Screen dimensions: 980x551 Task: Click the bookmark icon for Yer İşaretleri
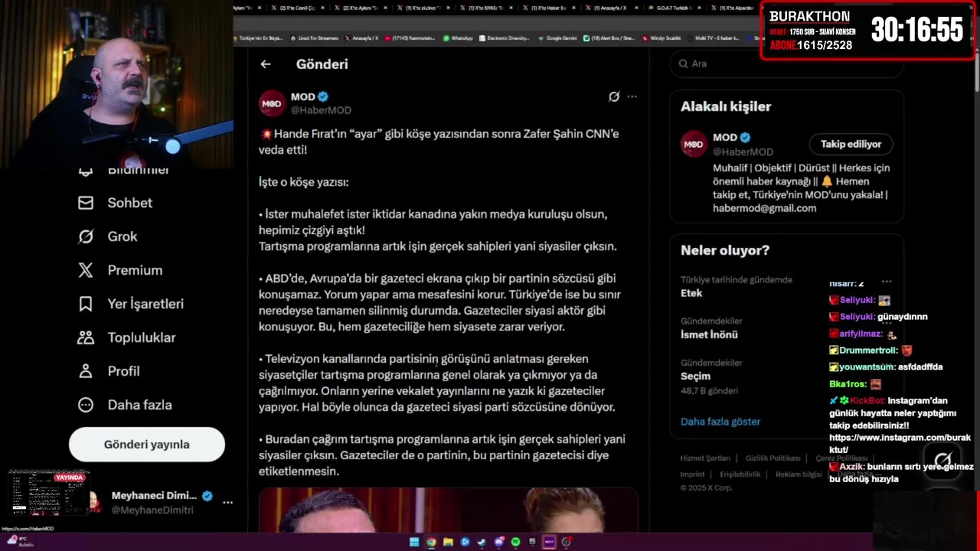tap(86, 304)
